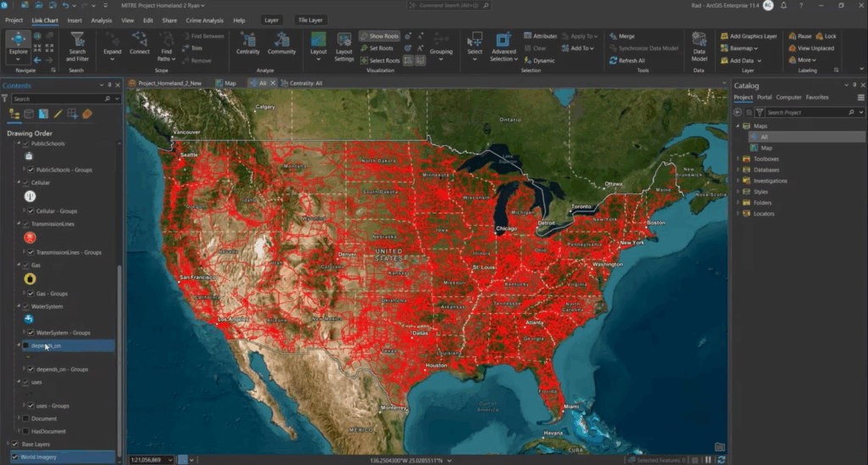Click the Connect entities icon
The height and width of the screenshot is (465, 868).
pos(140,43)
